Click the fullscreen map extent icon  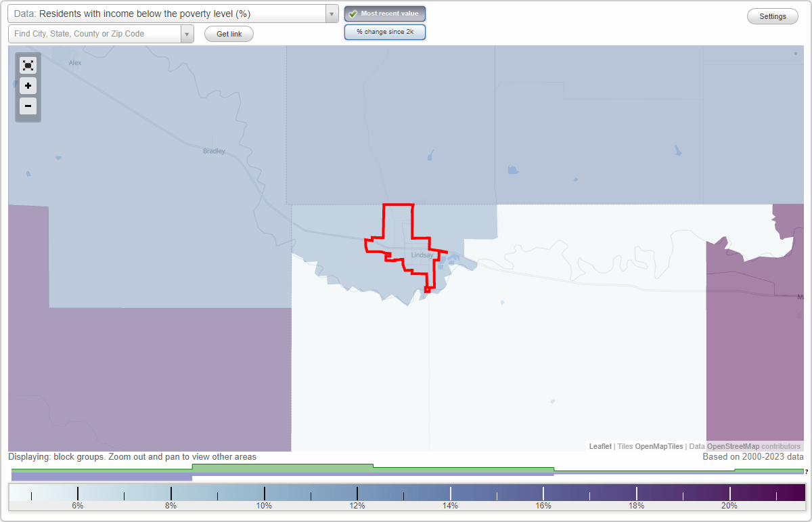pos(28,65)
